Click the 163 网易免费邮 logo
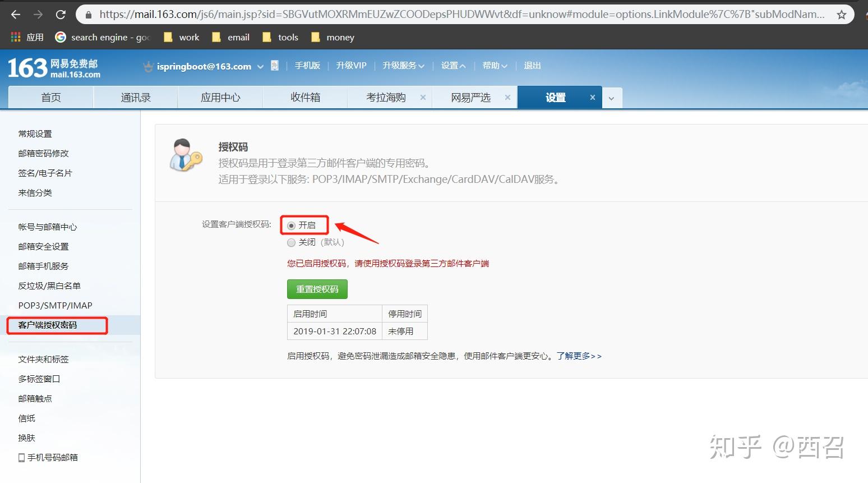The height and width of the screenshot is (483, 868). pos(54,68)
